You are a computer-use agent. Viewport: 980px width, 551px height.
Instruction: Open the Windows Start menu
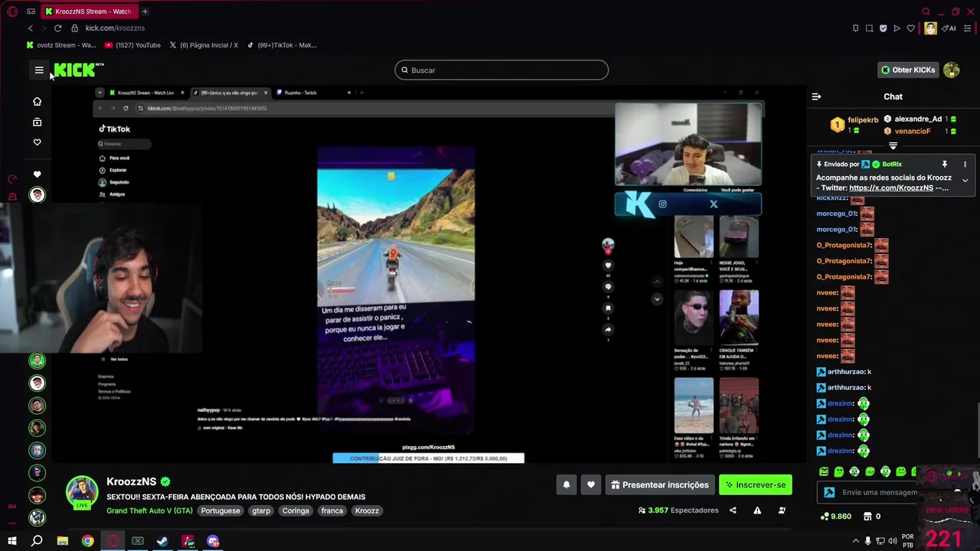click(x=12, y=541)
